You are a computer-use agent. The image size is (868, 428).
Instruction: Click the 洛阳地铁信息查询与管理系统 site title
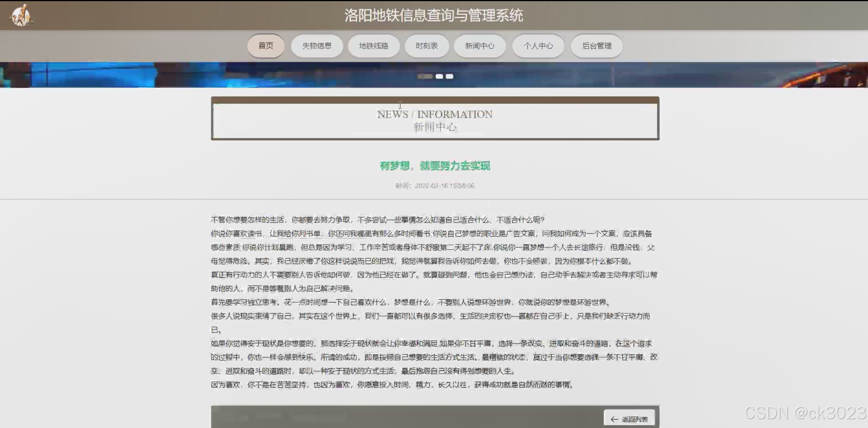pos(433,15)
